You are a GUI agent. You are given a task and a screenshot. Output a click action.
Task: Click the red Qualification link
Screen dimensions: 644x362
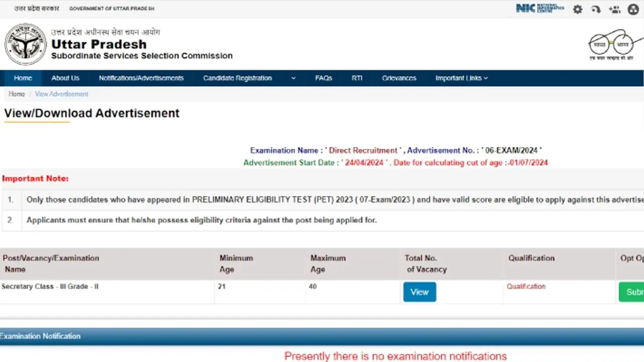pos(526,287)
